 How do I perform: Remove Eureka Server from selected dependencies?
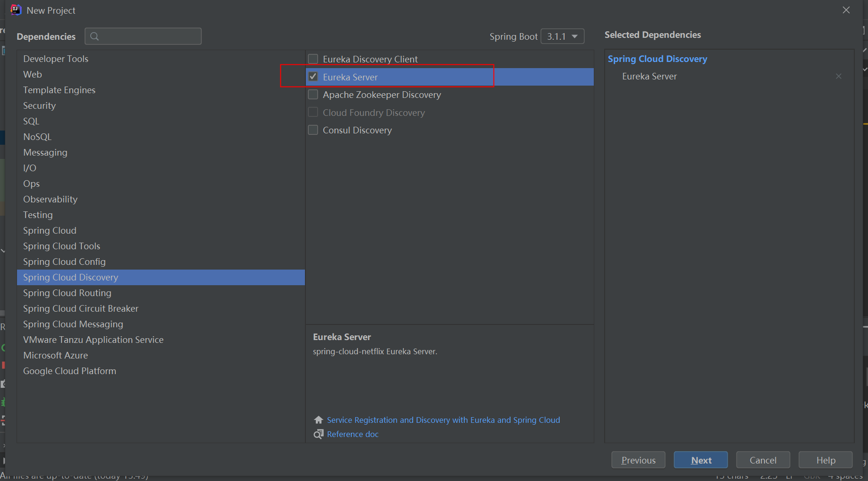point(838,76)
